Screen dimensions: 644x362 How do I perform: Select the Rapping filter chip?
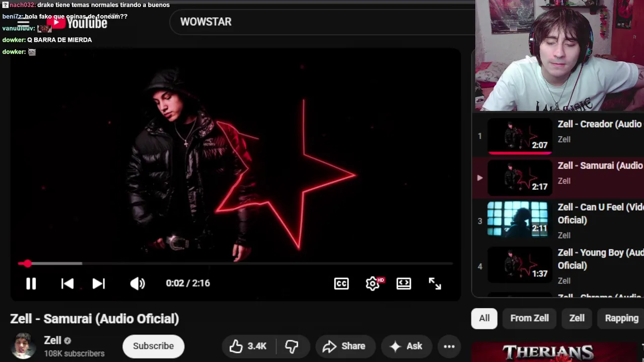621,318
